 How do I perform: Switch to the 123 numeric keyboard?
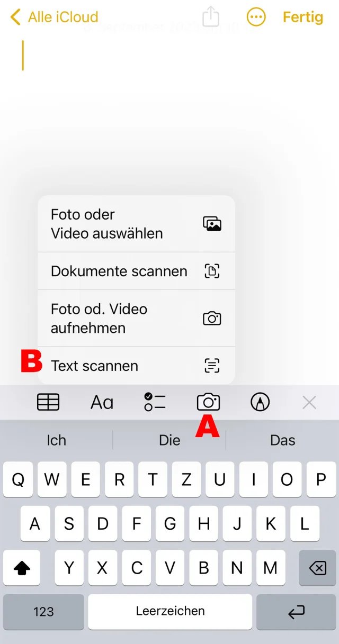click(x=43, y=612)
